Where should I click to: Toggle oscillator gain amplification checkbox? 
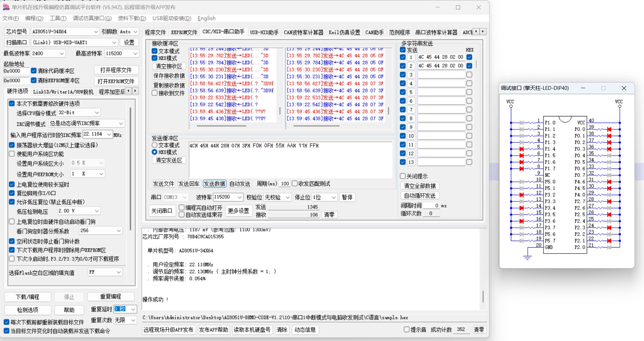12,145
